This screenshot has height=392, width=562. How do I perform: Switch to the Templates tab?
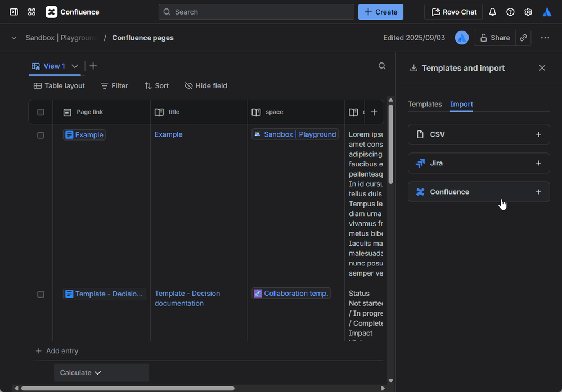[x=425, y=104]
